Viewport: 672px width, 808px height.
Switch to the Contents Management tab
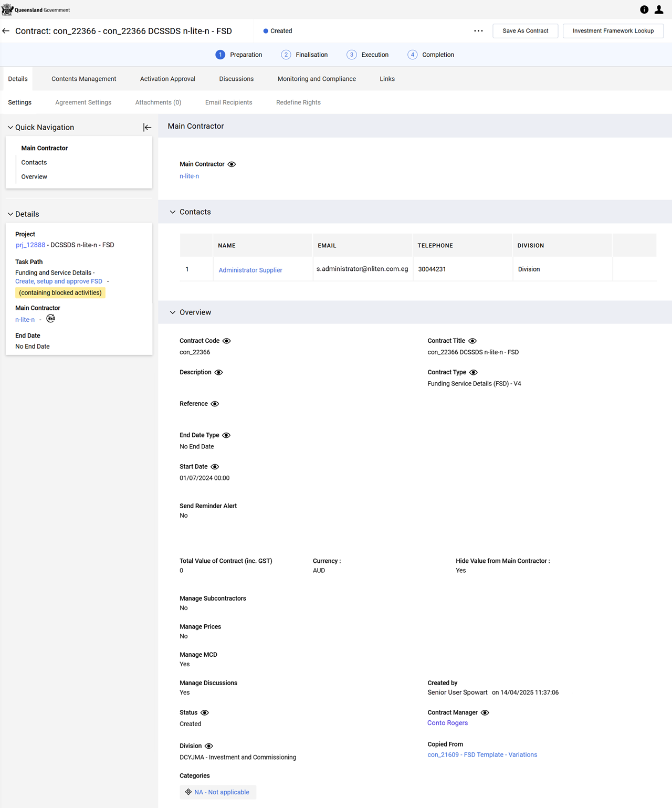tap(83, 79)
